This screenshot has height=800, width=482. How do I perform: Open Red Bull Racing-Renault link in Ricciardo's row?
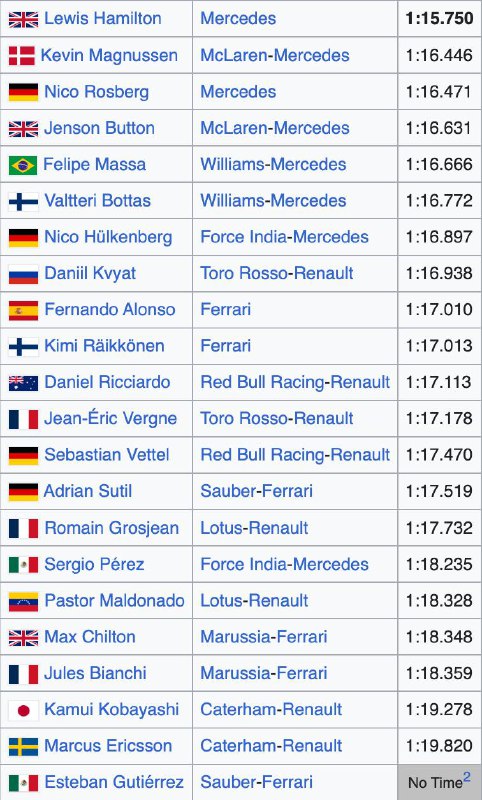click(x=295, y=382)
